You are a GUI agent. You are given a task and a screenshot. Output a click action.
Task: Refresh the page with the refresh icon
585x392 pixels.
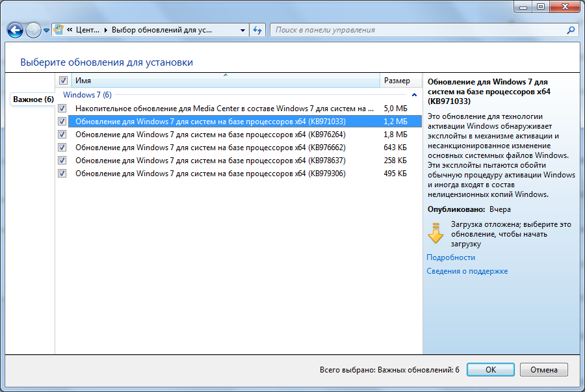click(x=257, y=30)
